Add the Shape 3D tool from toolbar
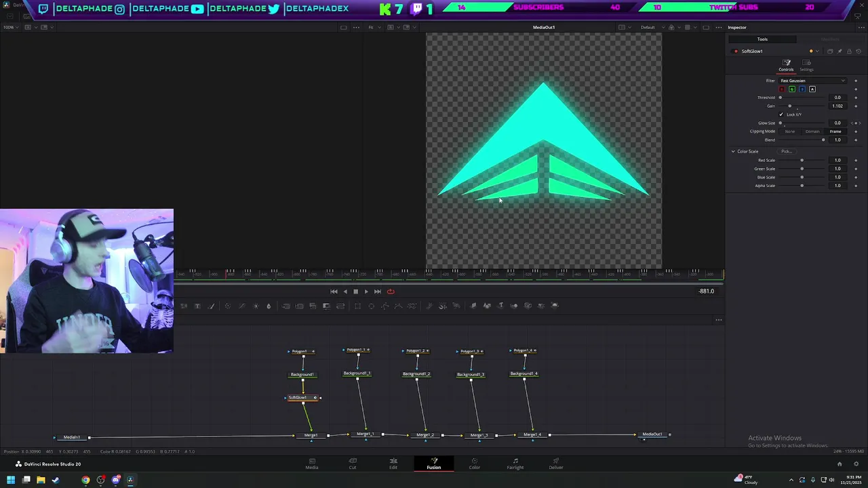The width and height of the screenshot is (868, 488). click(487, 306)
